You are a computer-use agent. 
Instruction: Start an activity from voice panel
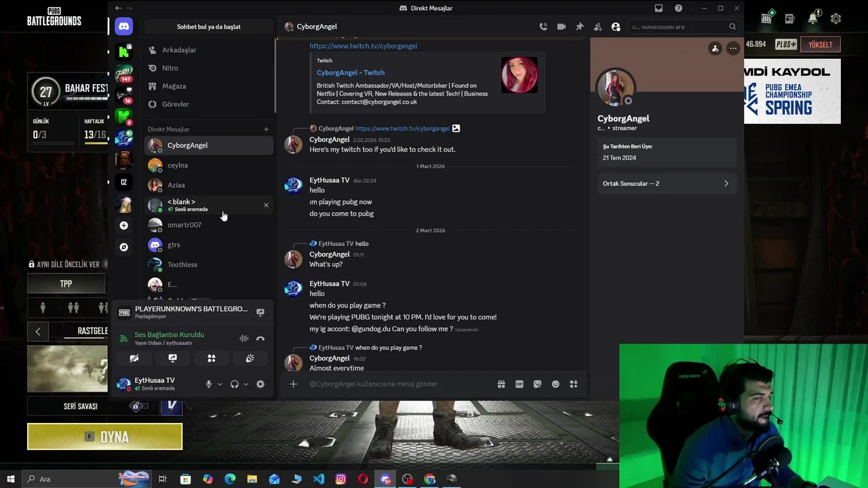[212, 359]
